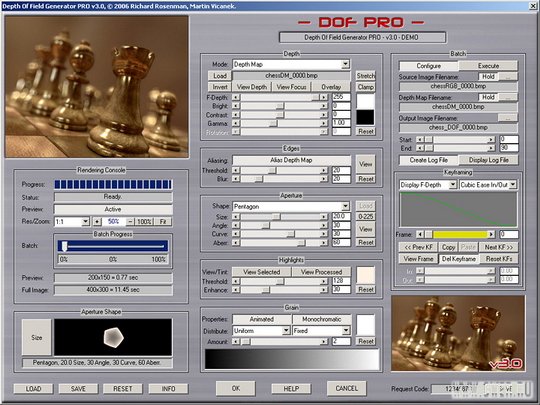Screen dimensions: 540x405
Task: Toggle Hold for Source Image Filename
Action: tap(488, 76)
